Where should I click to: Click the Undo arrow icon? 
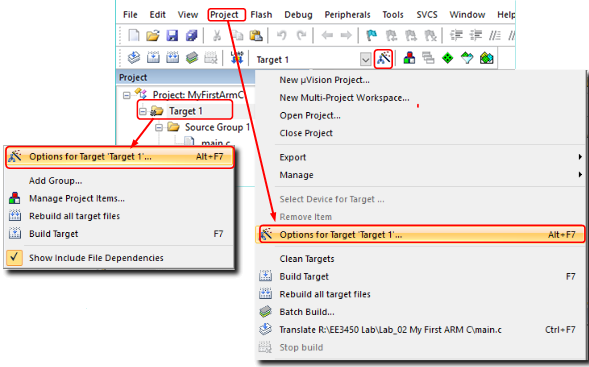click(x=281, y=35)
